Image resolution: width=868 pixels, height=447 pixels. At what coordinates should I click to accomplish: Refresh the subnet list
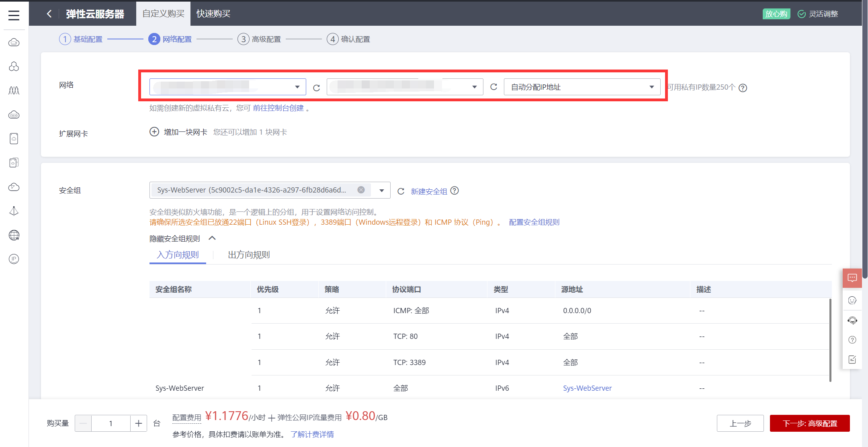point(494,87)
